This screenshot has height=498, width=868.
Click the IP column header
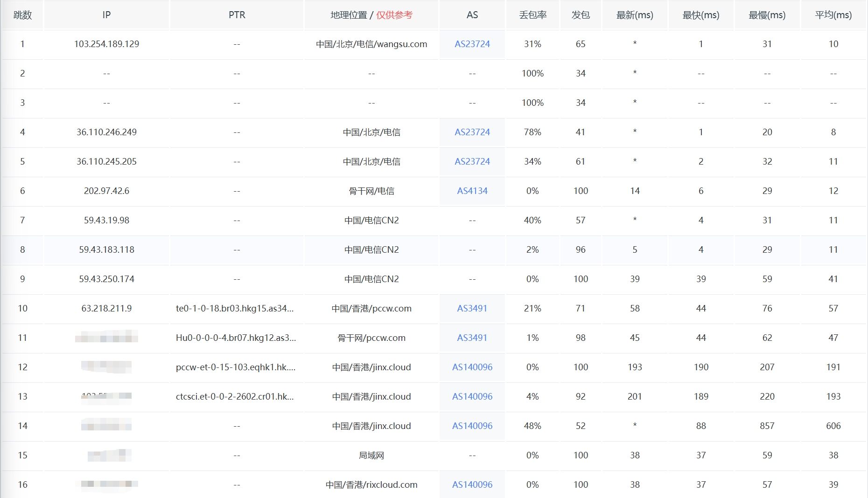(x=106, y=14)
